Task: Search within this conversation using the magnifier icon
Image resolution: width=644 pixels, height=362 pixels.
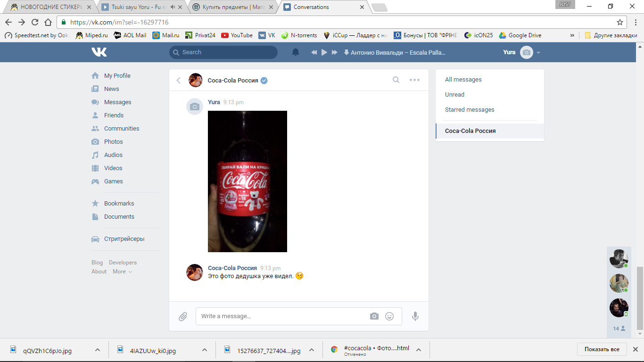Action: coord(396,80)
